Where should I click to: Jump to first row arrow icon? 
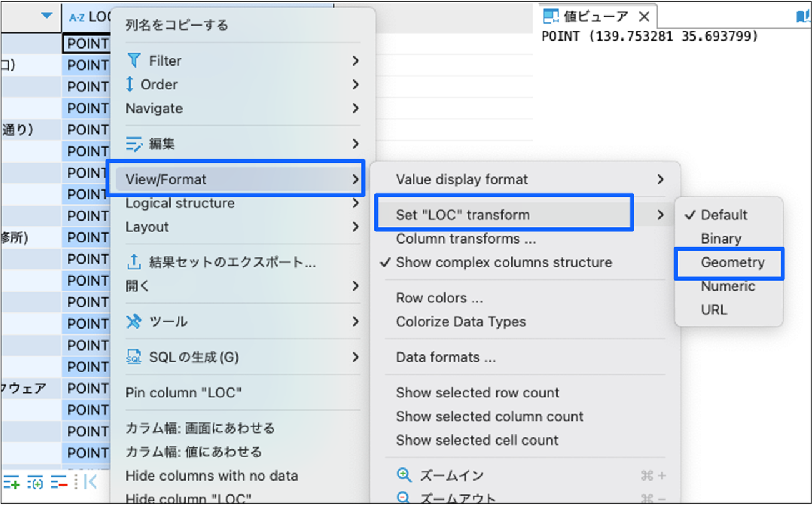(91, 482)
